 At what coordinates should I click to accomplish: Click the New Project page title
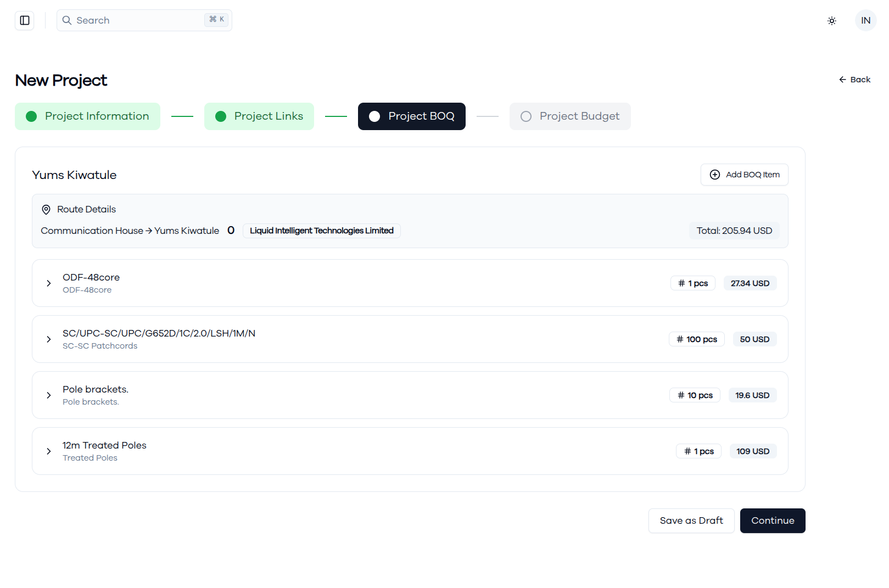61,80
